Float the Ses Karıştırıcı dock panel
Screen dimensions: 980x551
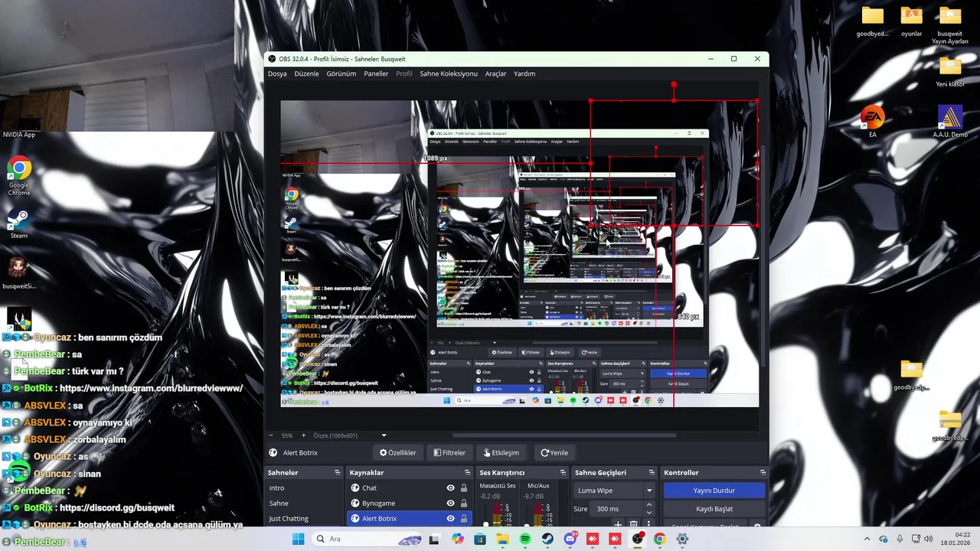click(563, 473)
